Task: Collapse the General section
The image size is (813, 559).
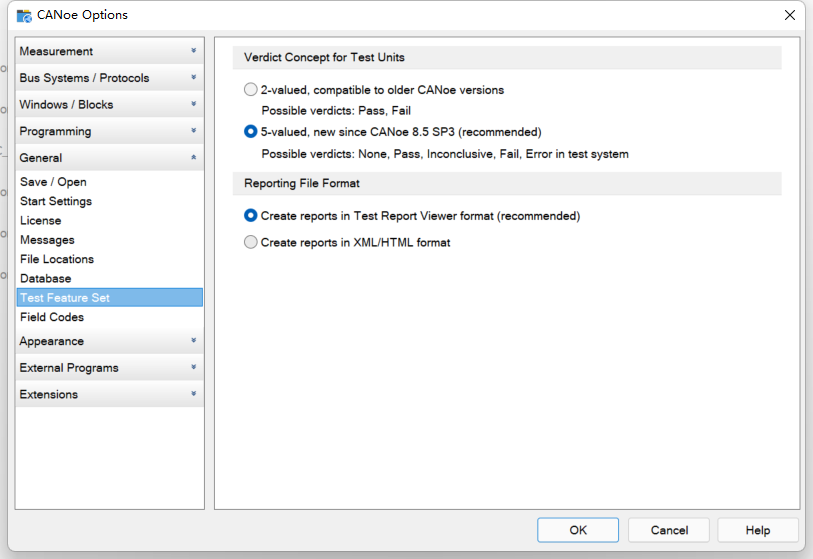Action: tap(109, 158)
